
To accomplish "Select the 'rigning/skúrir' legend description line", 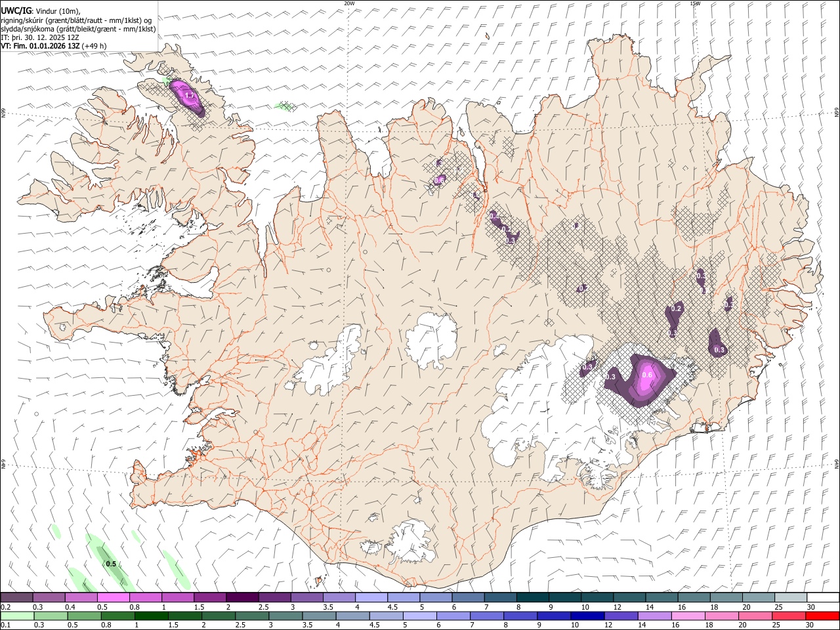I will (x=77, y=20).
